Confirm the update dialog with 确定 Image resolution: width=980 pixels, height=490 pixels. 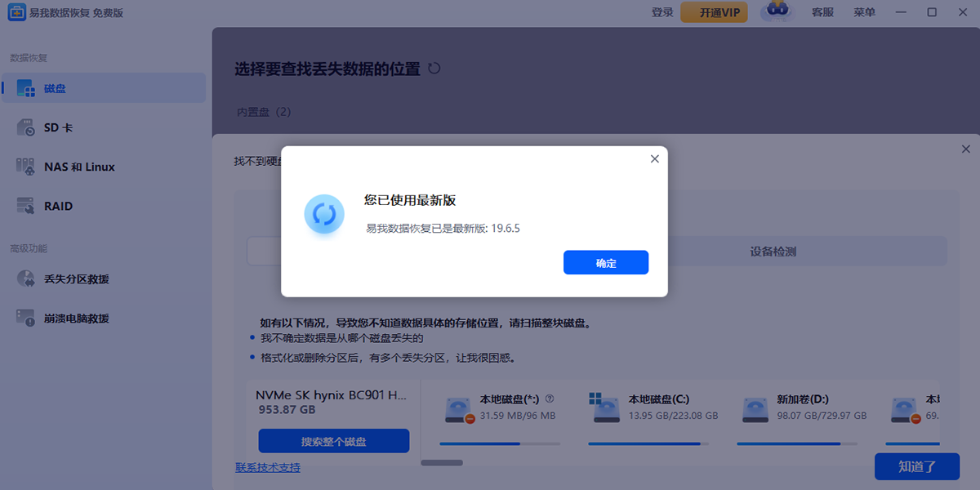coord(606,262)
